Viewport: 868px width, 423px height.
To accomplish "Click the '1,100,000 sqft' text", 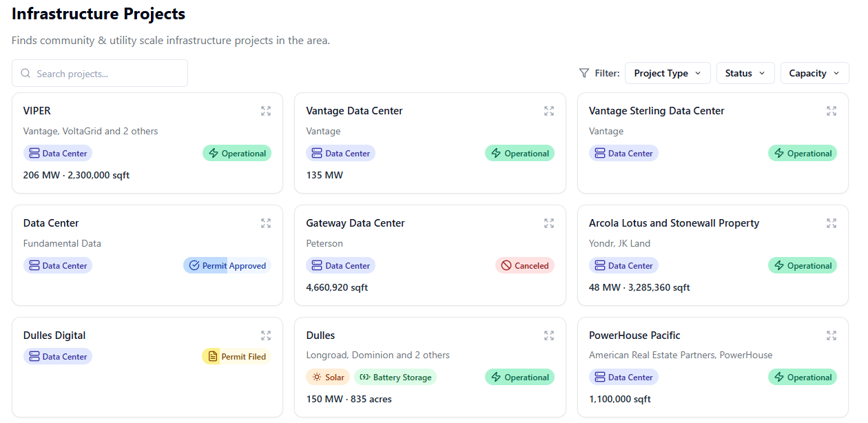I will coord(620,399).
